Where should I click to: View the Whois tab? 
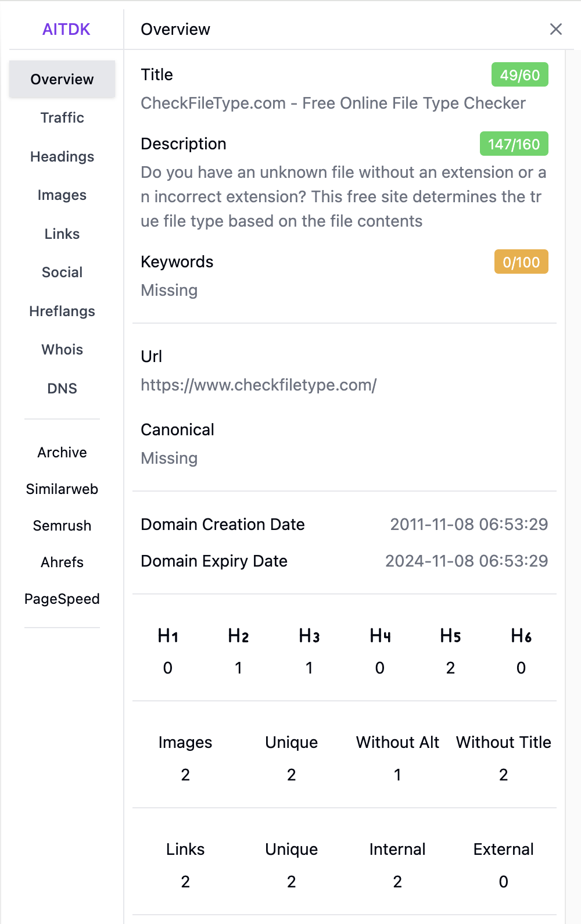click(62, 350)
